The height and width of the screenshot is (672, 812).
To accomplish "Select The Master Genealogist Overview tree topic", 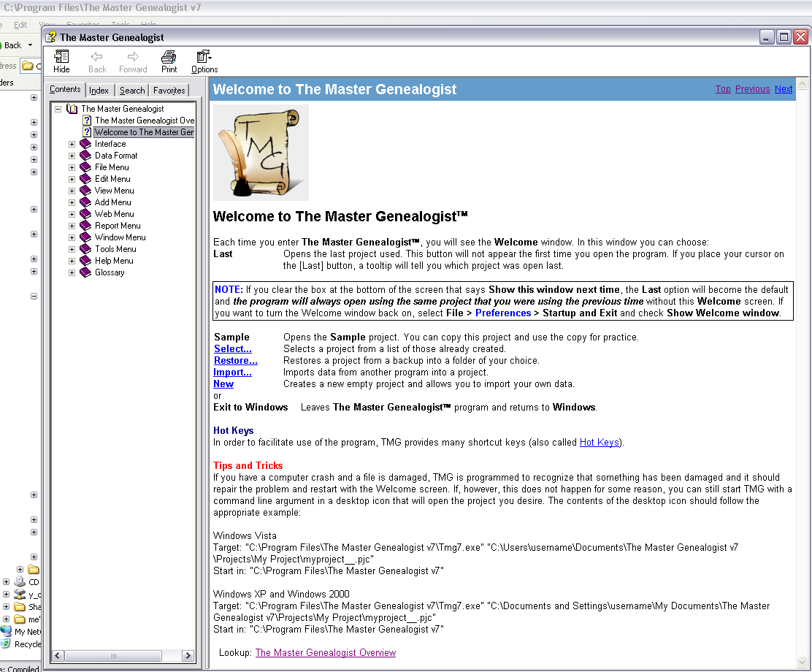I will coord(145,121).
